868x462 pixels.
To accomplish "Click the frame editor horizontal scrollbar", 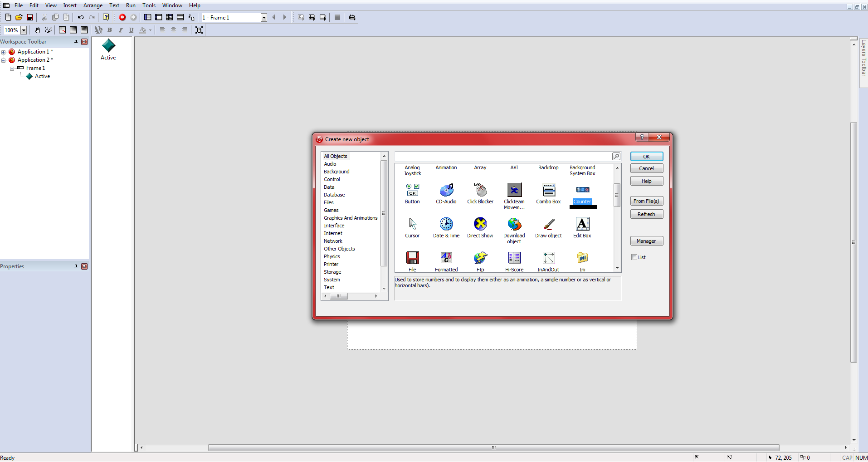I will click(x=493, y=447).
